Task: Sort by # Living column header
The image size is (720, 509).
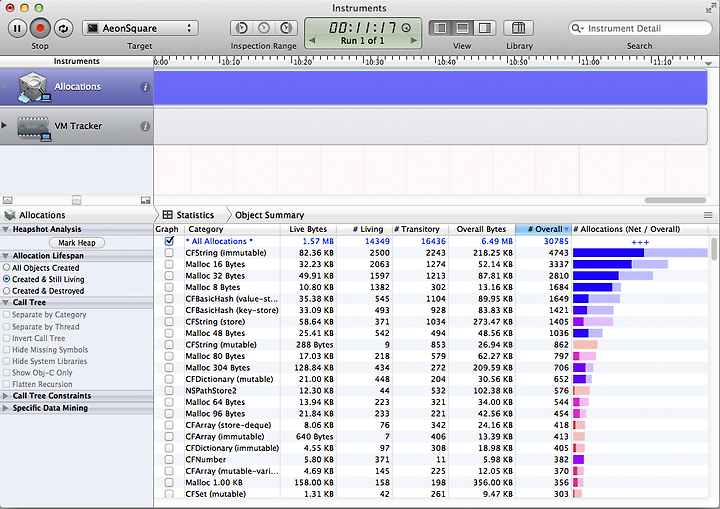Action: 365,229
